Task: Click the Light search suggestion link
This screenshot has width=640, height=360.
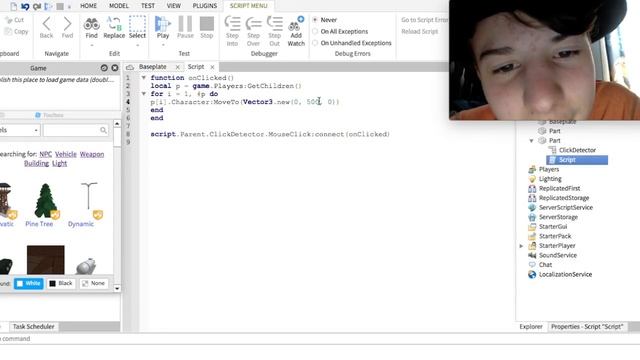Action: (x=59, y=163)
